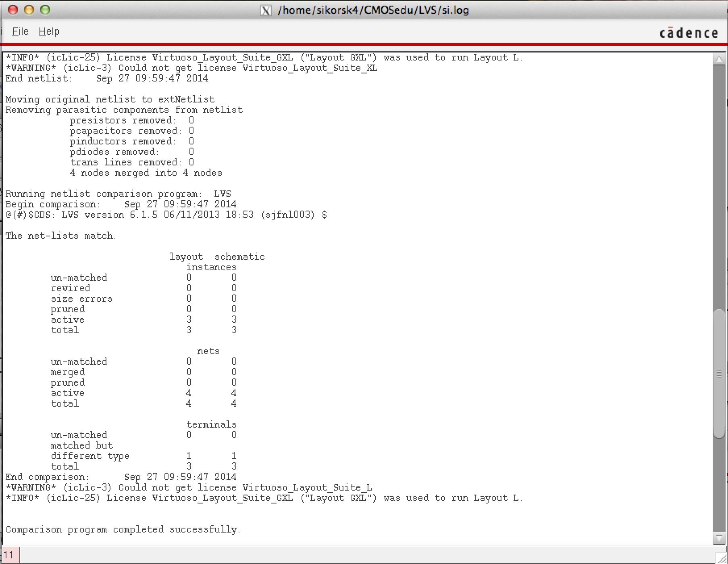Screen dimensions: 728x564
Task: Click the X11 icon in title bar
Action: pyautogui.click(x=266, y=10)
